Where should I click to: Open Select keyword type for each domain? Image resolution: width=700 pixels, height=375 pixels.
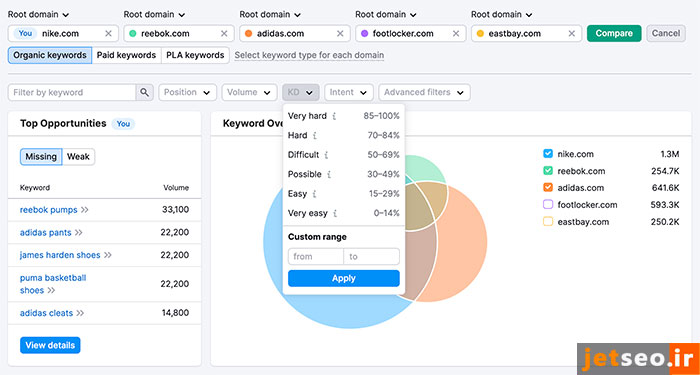point(309,55)
